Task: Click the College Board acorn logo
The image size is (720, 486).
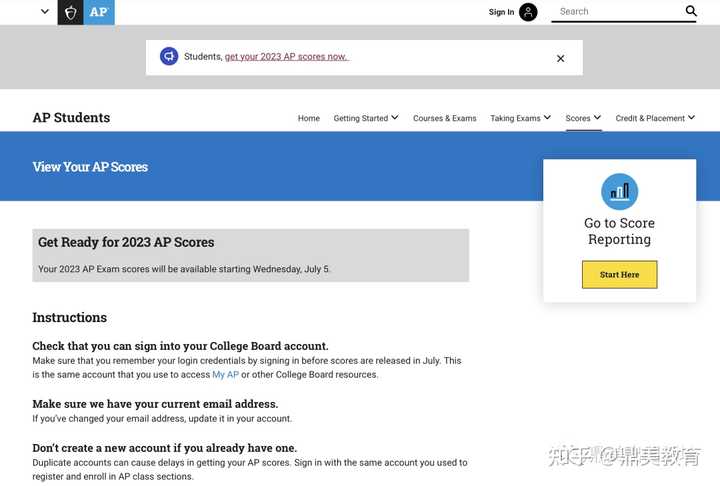Action: point(70,12)
